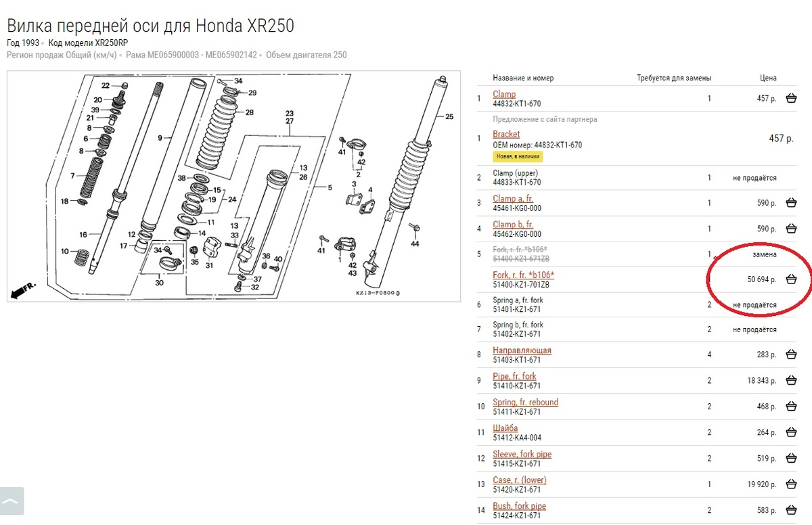Click the 'Код модели XR250RP' text
Viewport: 812px width, 525px height.
[88, 43]
